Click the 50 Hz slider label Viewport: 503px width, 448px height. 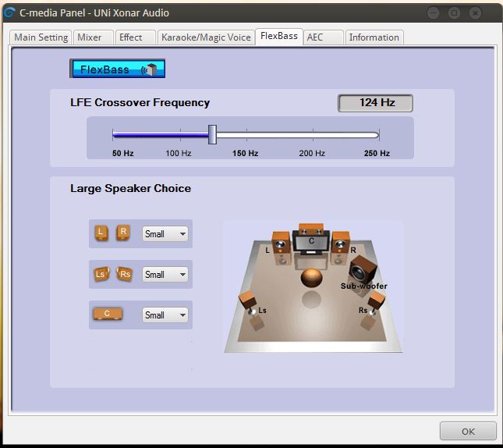pos(123,153)
